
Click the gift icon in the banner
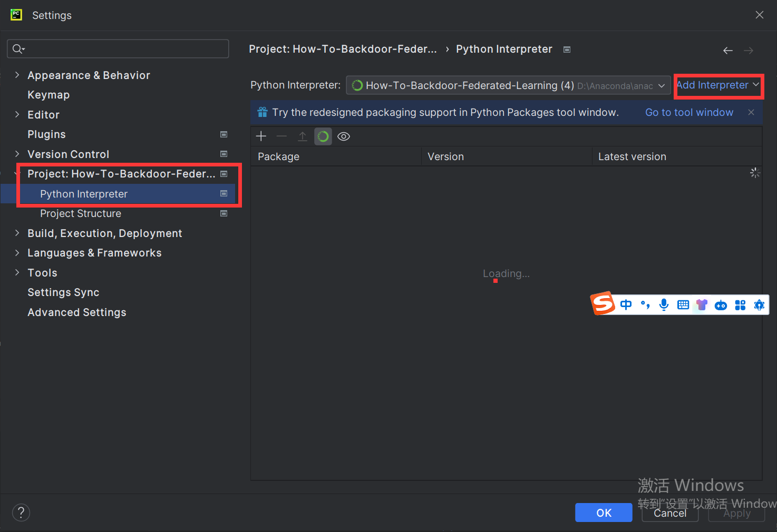click(x=262, y=112)
